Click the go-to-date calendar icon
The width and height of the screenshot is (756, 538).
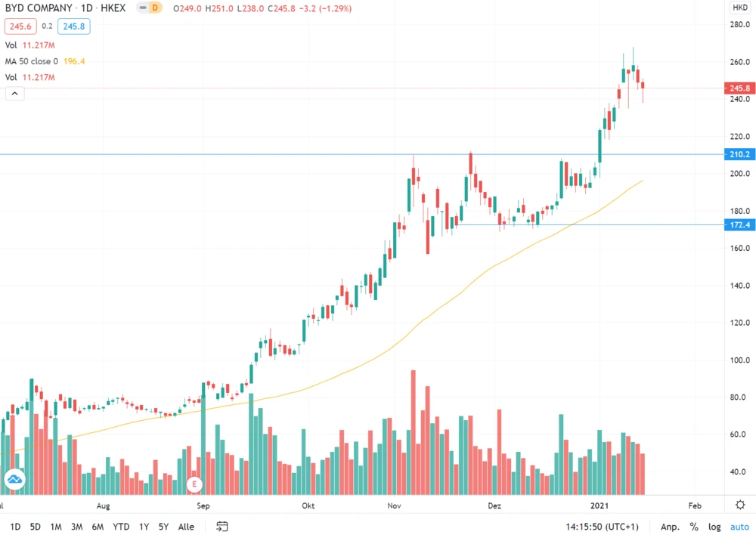222,527
